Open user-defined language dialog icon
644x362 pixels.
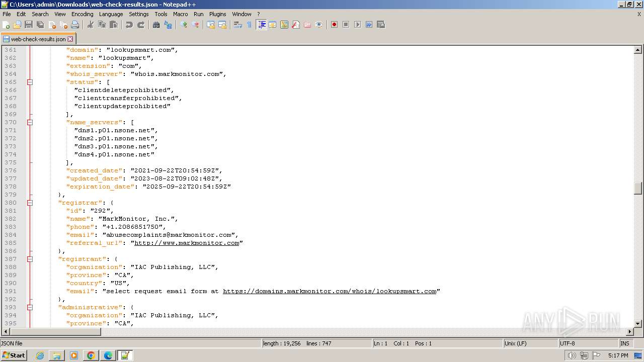pos(273,25)
